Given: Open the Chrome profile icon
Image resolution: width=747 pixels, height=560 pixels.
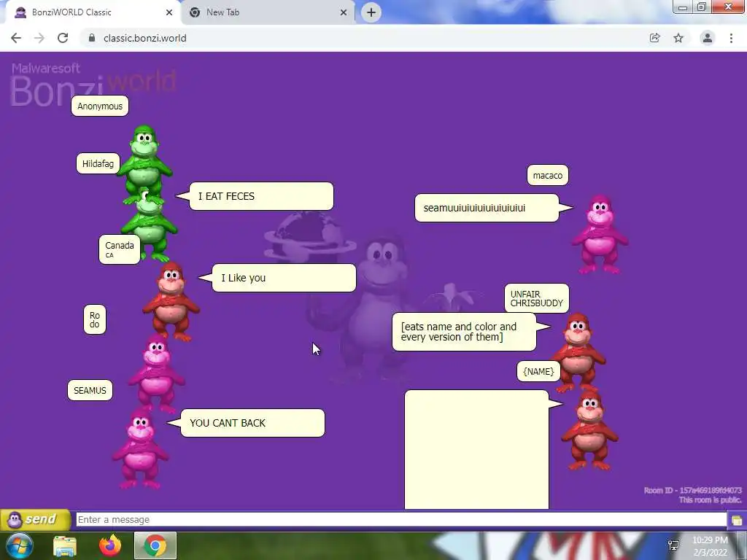Looking at the screenshot, I should point(708,38).
